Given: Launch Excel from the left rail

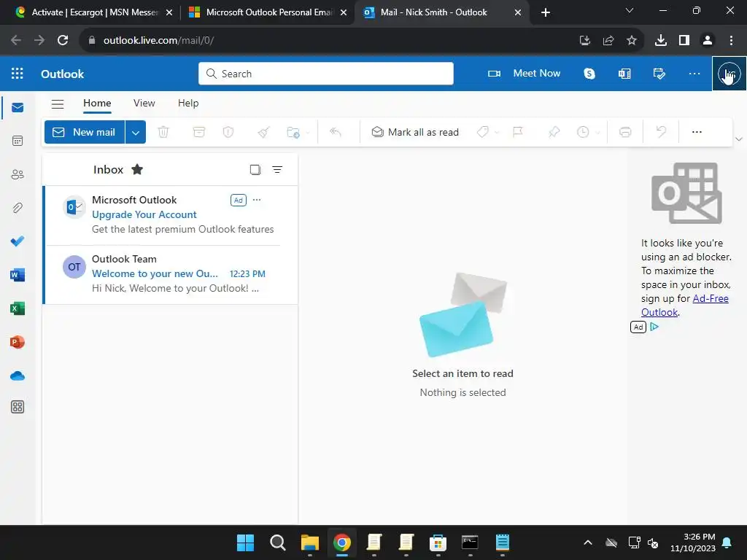Looking at the screenshot, I should pyautogui.click(x=18, y=308).
